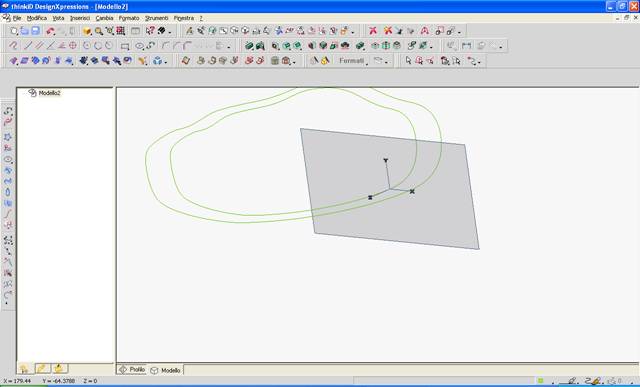Click the help pointer question mark icon
Image resolution: width=640 pixels, height=387 pixels.
(x=150, y=31)
